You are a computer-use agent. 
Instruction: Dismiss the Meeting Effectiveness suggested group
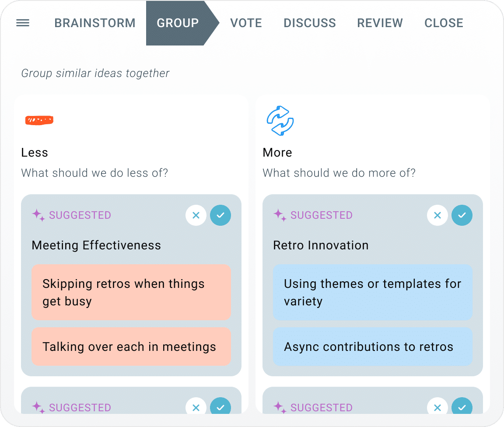pos(196,215)
